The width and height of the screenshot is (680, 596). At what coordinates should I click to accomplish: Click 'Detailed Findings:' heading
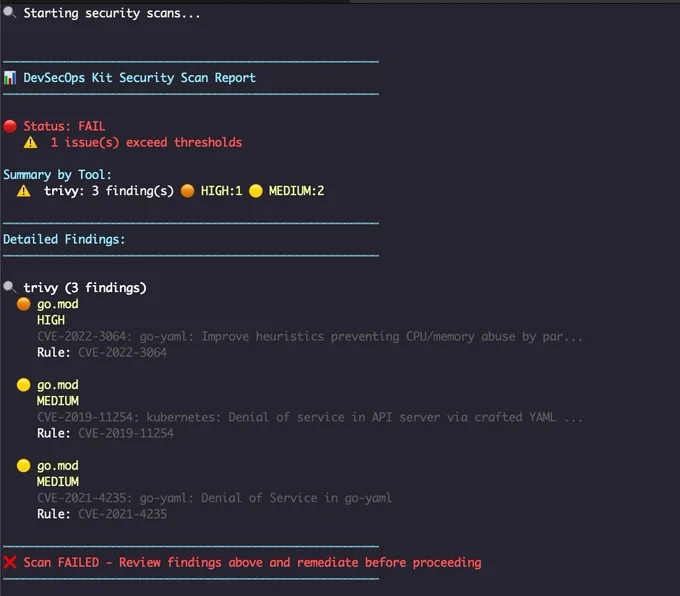64,239
